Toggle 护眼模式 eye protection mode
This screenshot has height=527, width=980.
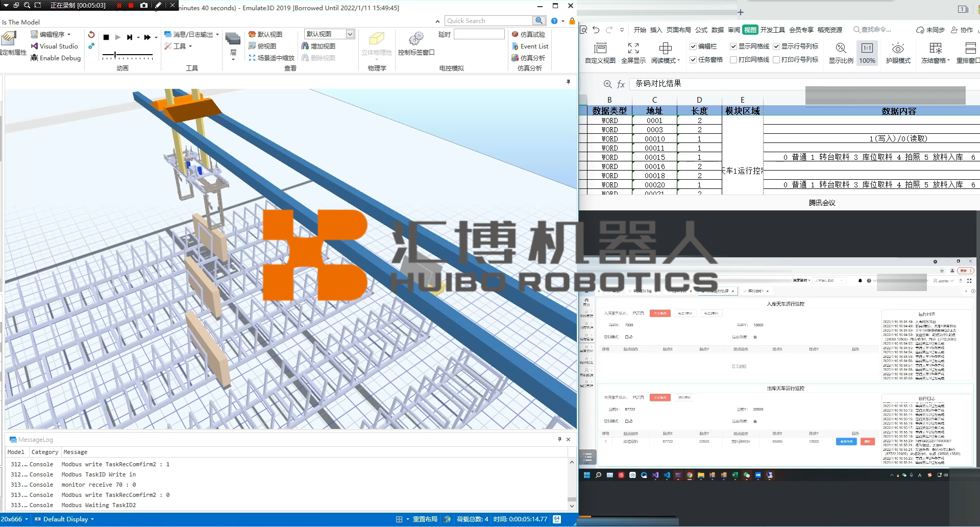coord(898,53)
